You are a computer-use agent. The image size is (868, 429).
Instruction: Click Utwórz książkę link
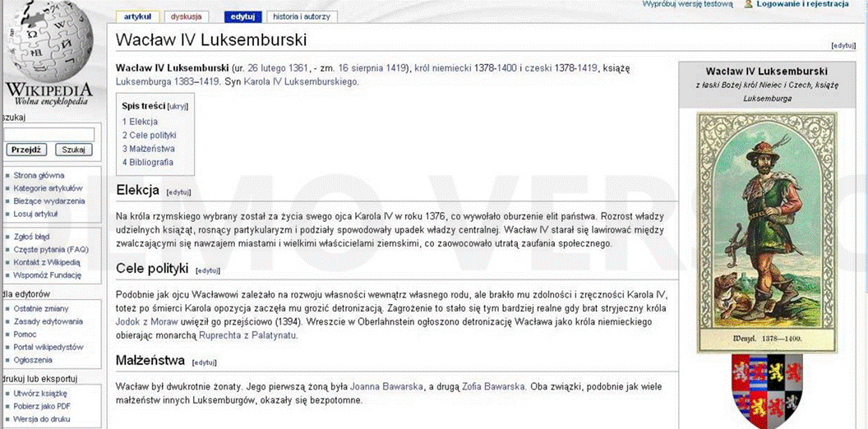[x=39, y=394]
